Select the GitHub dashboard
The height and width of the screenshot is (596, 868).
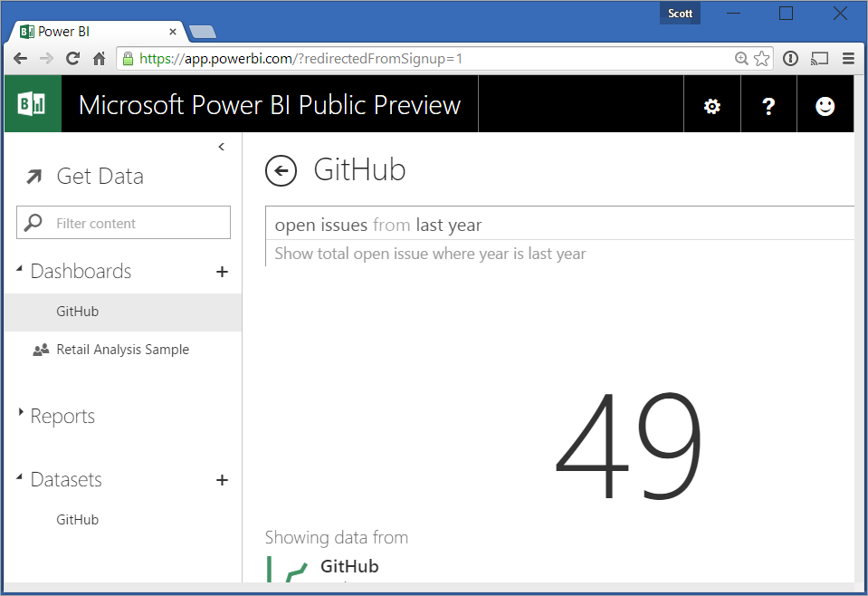point(78,312)
